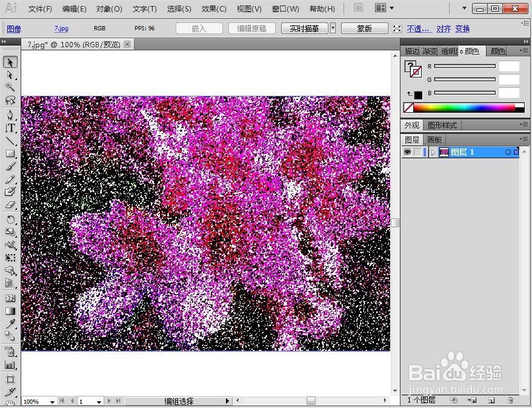Select the Direct Selection tool
The width and height of the screenshot is (532, 408).
(10, 75)
